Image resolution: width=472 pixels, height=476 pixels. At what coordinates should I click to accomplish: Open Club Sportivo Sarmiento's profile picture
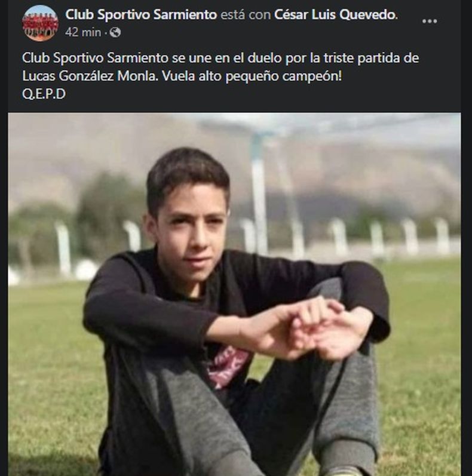coord(40,23)
